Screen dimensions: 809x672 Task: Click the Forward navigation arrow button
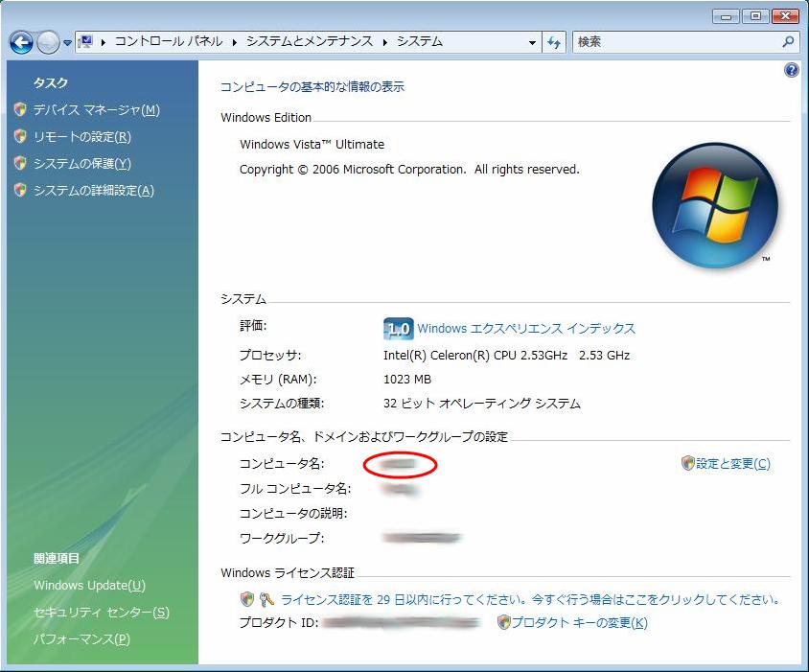tap(49, 42)
